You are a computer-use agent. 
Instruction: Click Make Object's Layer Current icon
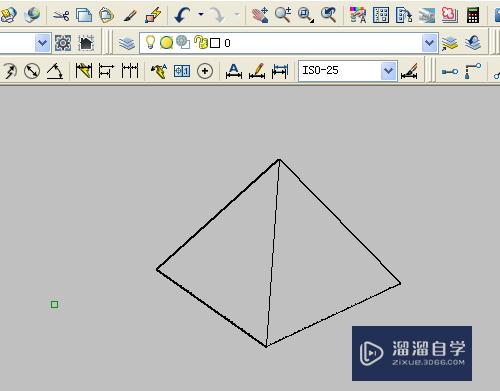tap(450, 43)
